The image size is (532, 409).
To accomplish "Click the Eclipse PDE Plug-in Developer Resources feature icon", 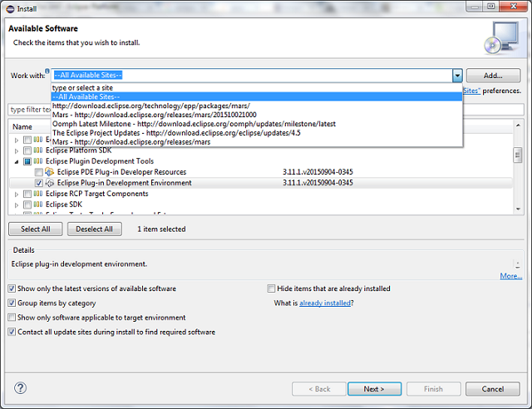I will point(50,172).
